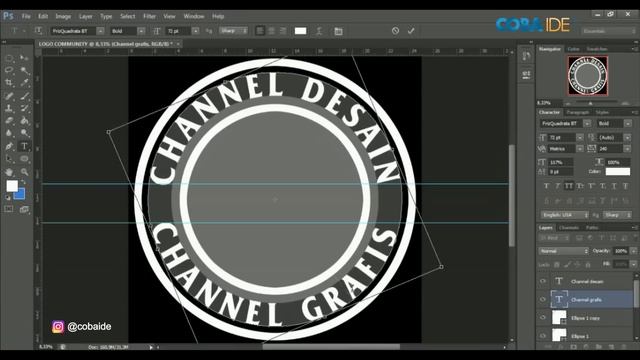This screenshot has height=360, width=640.
Task: Hide the Ellipse 1 layer
Action: point(543,336)
